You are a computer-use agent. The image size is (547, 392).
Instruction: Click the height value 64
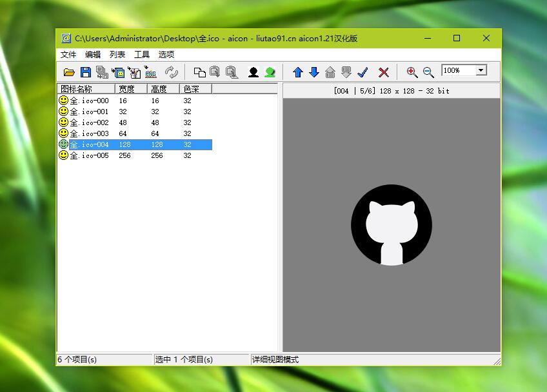click(155, 133)
